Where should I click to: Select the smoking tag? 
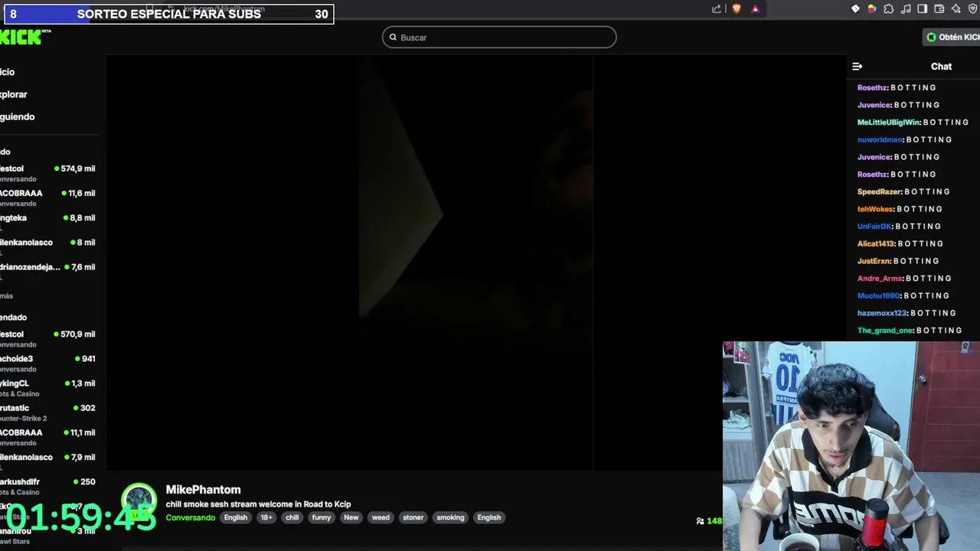(x=450, y=517)
